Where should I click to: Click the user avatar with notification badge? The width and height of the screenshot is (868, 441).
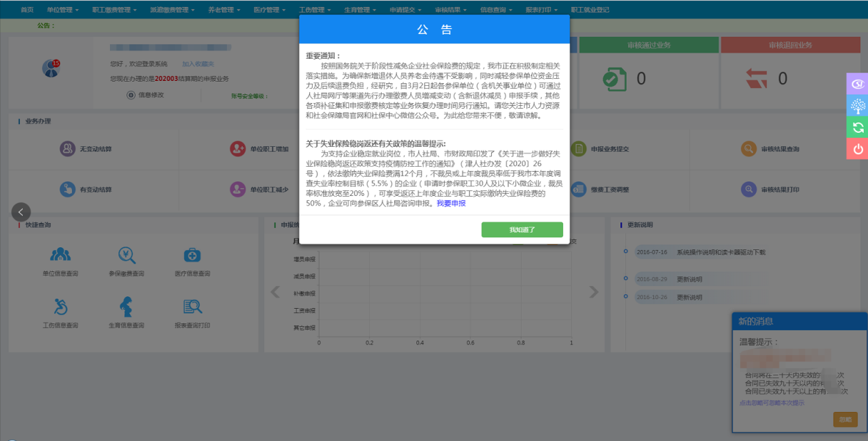coord(51,68)
